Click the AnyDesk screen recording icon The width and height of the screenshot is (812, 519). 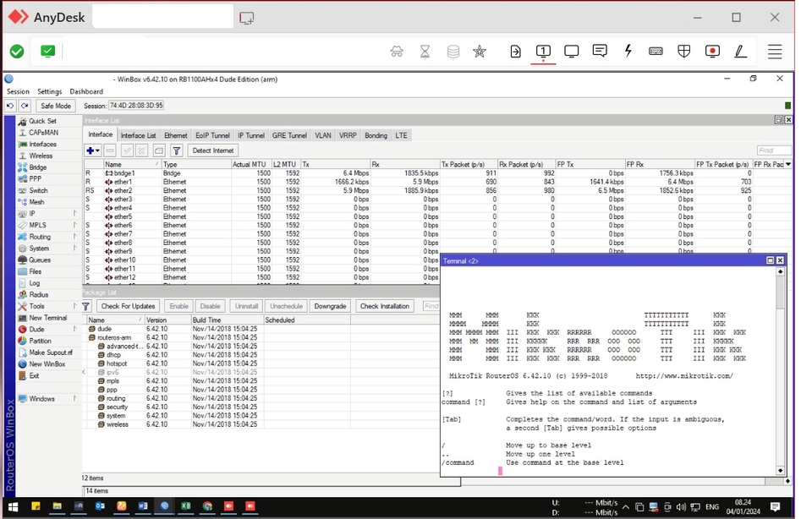click(712, 52)
